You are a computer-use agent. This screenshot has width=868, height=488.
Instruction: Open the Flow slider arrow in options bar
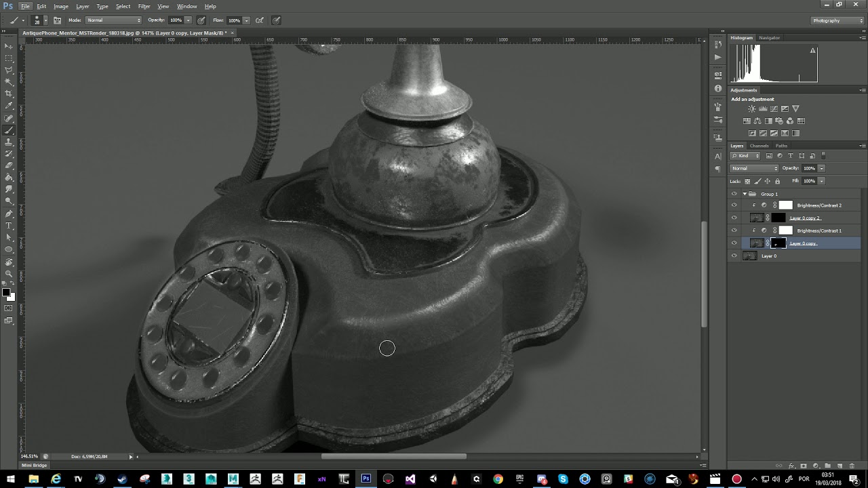tap(246, 20)
